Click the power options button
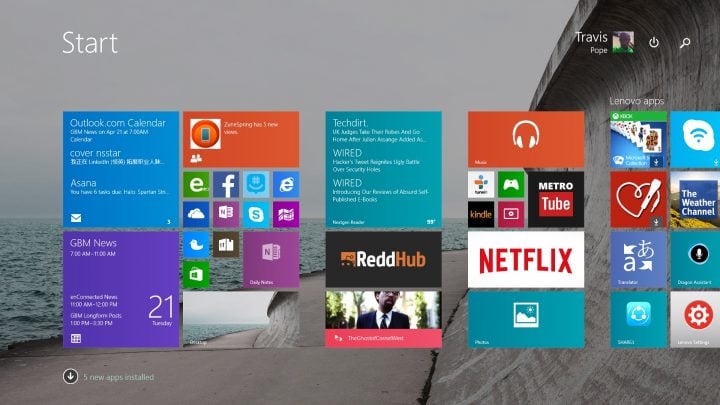 point(654,43)
